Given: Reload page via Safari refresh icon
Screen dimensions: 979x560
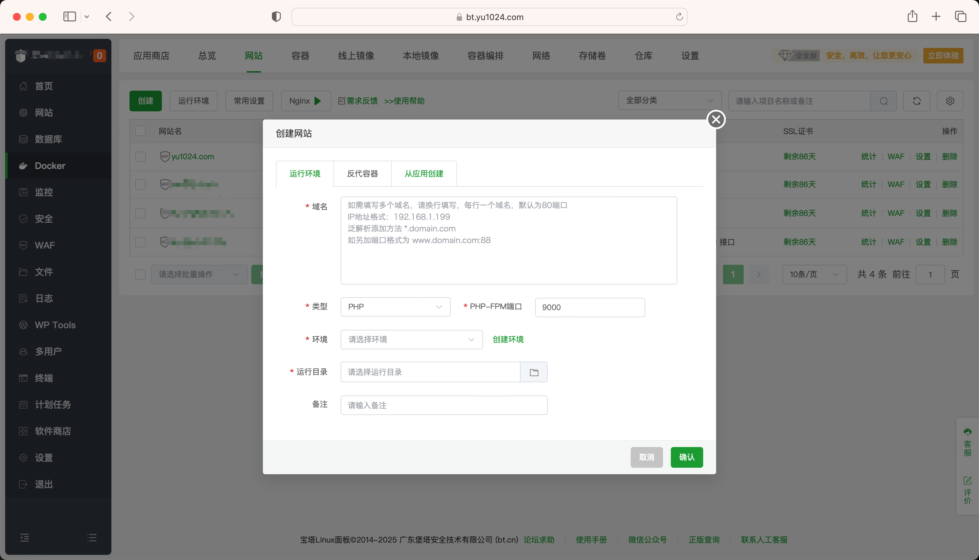Looking at the screenshot, I should pos(679,17).
